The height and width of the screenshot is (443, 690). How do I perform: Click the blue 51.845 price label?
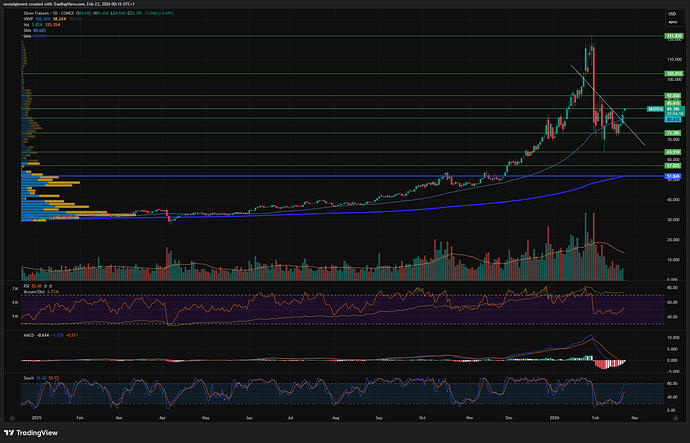coord(674,176)
